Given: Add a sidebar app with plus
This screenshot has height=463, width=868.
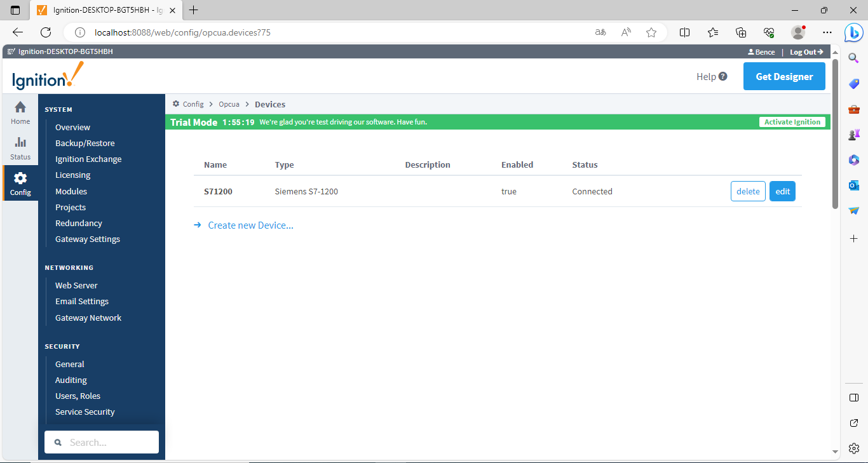Looking at the screenshot, I should 854,238.
